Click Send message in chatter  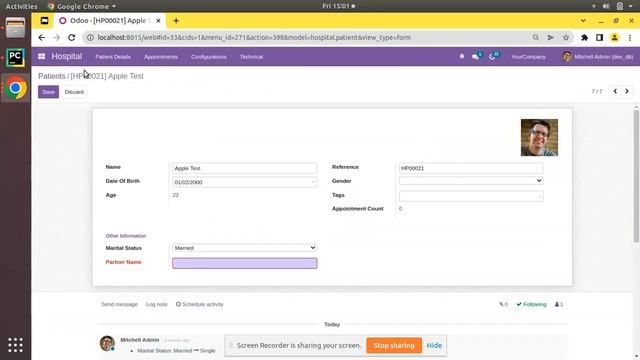(x=119, y=304)
